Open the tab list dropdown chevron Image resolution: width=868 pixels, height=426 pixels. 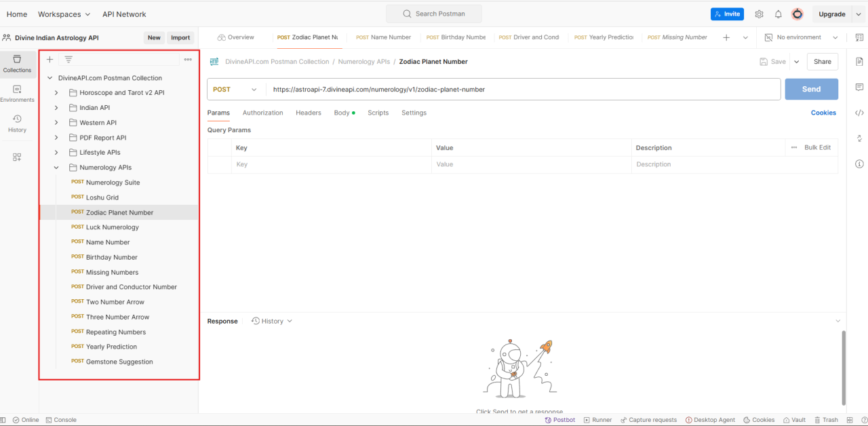coord(746,37)
